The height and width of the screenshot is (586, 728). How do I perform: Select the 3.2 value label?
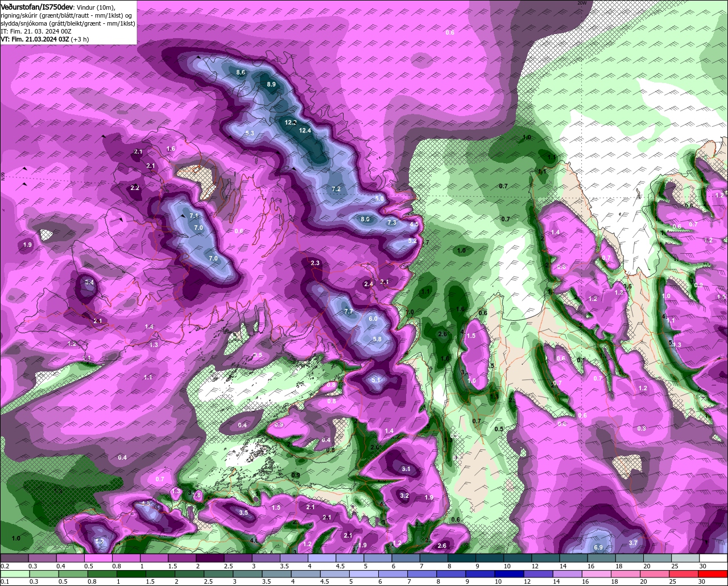[x=404, y=496]
